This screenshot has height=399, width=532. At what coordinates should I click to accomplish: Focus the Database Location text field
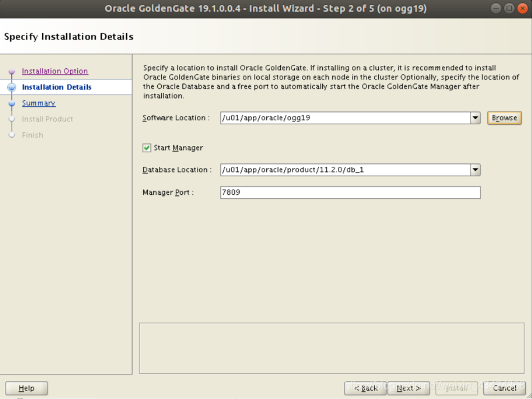(345, 170)
